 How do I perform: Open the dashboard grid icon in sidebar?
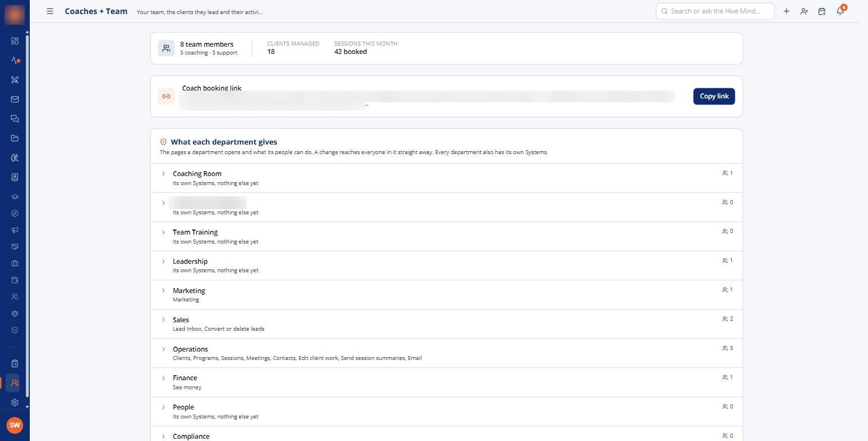pos(15,40)
